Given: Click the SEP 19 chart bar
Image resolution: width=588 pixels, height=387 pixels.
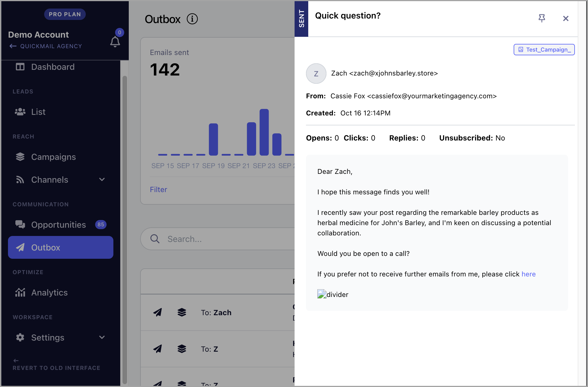Looking at the screenshot, I should click(213, 139).
